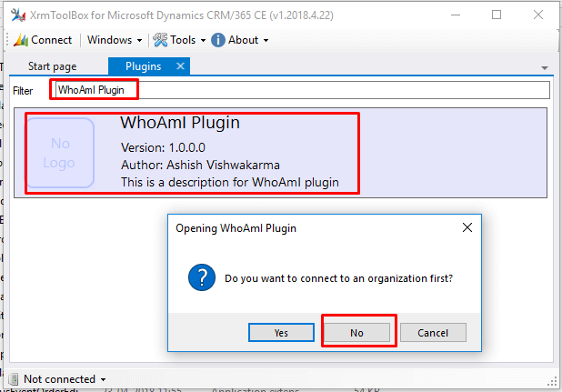Viewport: 562px width, 392px height.
Task: Open the About menu
Action: (x=240, y=40)
